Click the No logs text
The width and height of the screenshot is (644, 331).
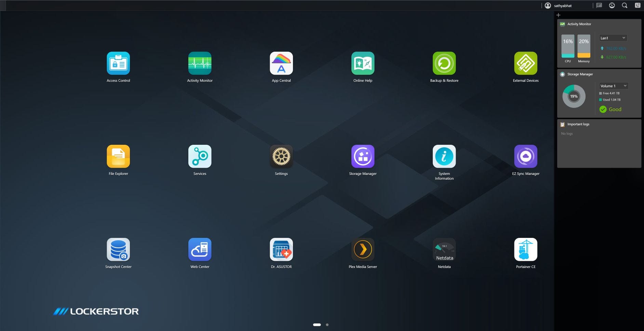(567, 133)
